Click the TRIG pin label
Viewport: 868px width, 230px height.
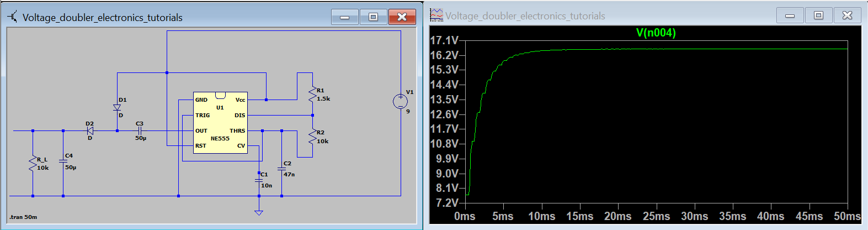coord(203,116)
